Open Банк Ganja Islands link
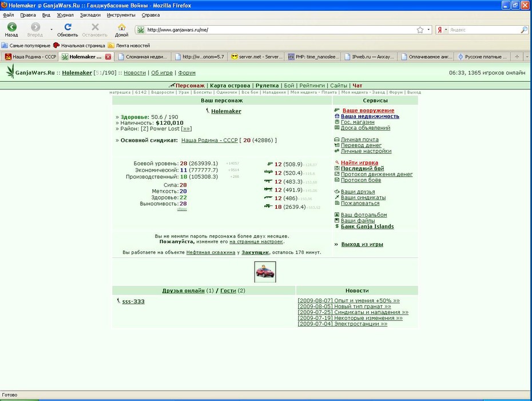This screenshot has width=532, height=401. (367, 227)
